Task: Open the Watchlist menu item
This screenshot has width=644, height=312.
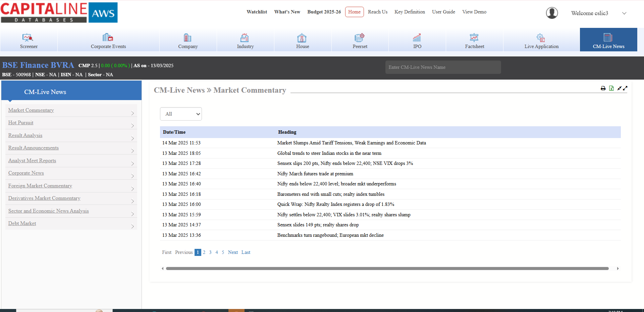Action: coord(257,12)
